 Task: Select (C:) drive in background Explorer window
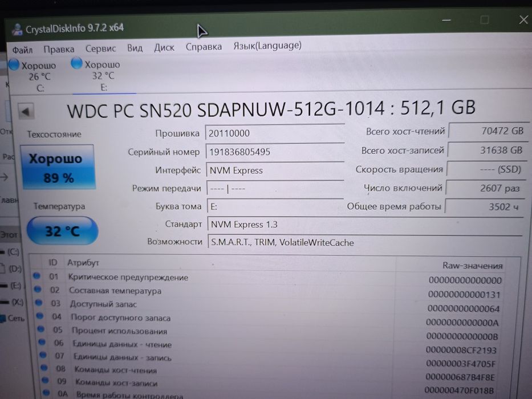(13, 252)
